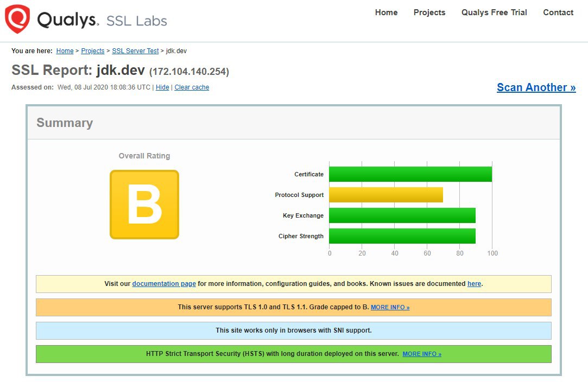The width and height of the screenshot is (588, 382).
Task: Click the jdk.dev breadcrumb text
Action: 176,51
